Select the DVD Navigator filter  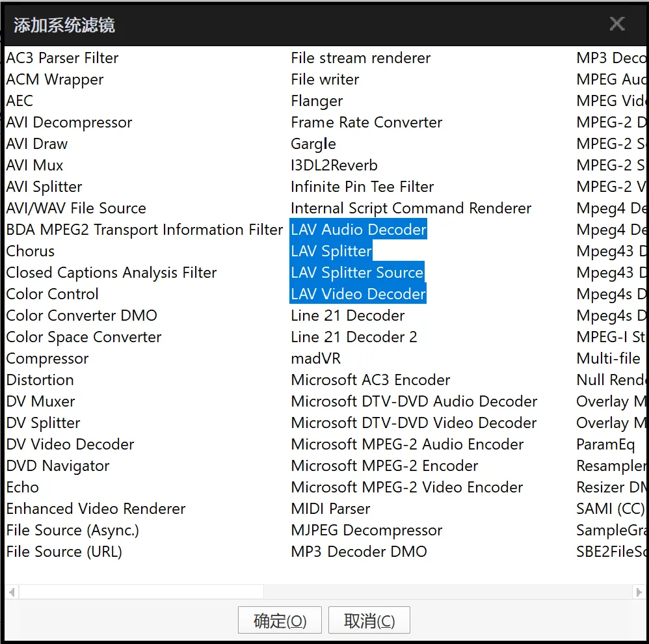pos(58,466)
